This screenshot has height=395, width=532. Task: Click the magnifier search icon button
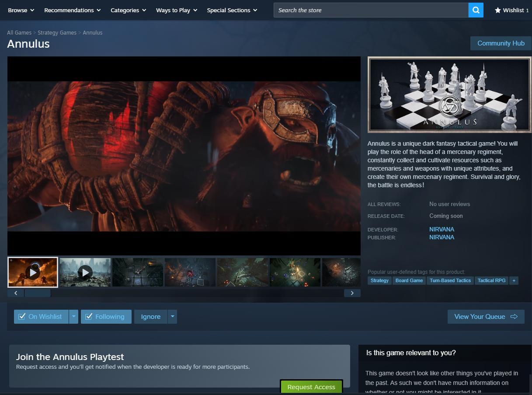tap(476, 10)
